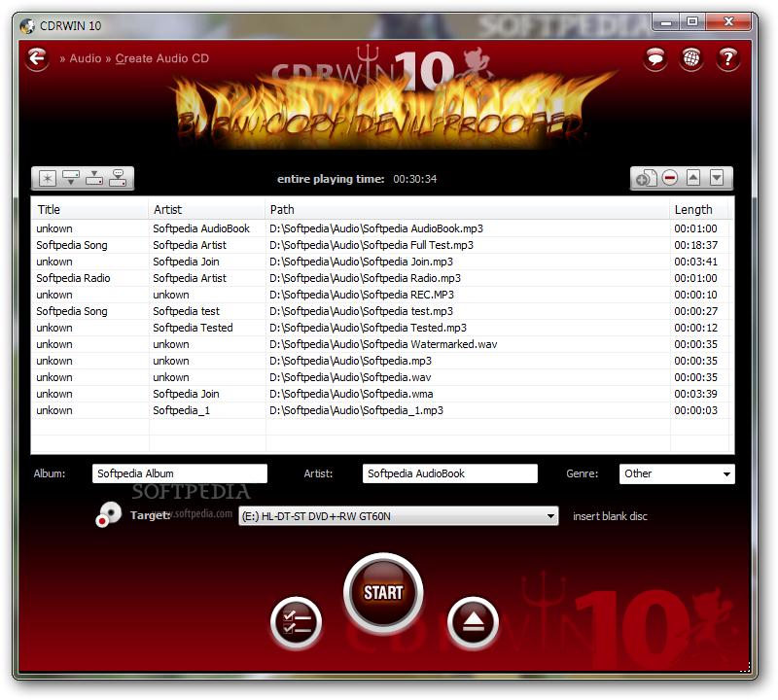Select the Softpedia Join.mp3 path
The width and height of the screenshot is (778, 700).
coord(361,262)
